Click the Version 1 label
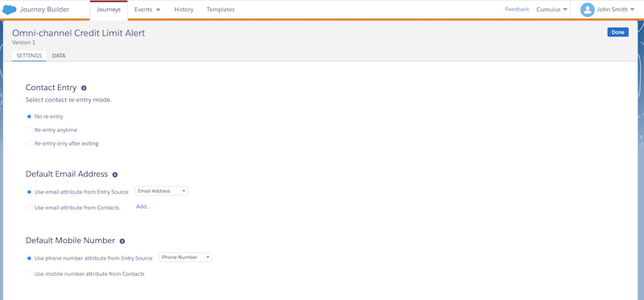 24,43
